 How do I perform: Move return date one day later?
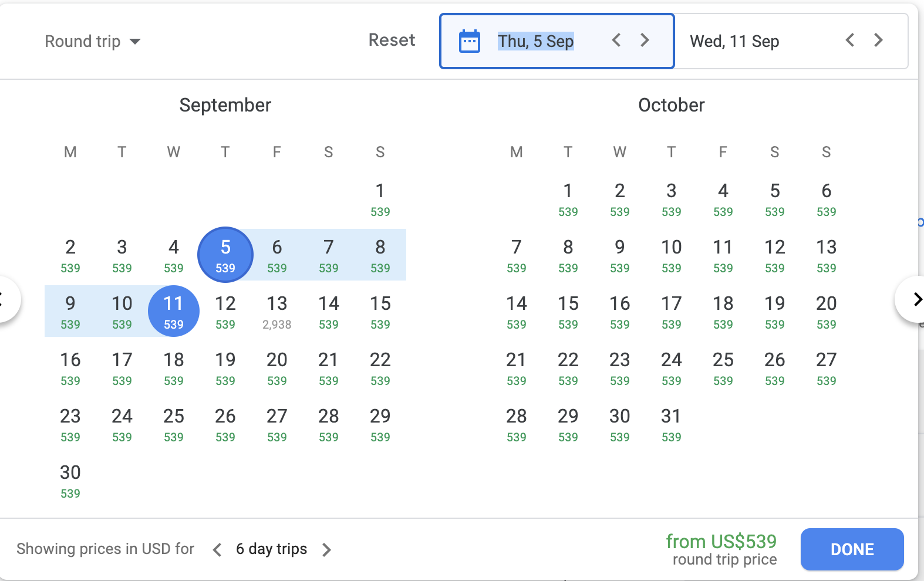(x=878, y=40)
